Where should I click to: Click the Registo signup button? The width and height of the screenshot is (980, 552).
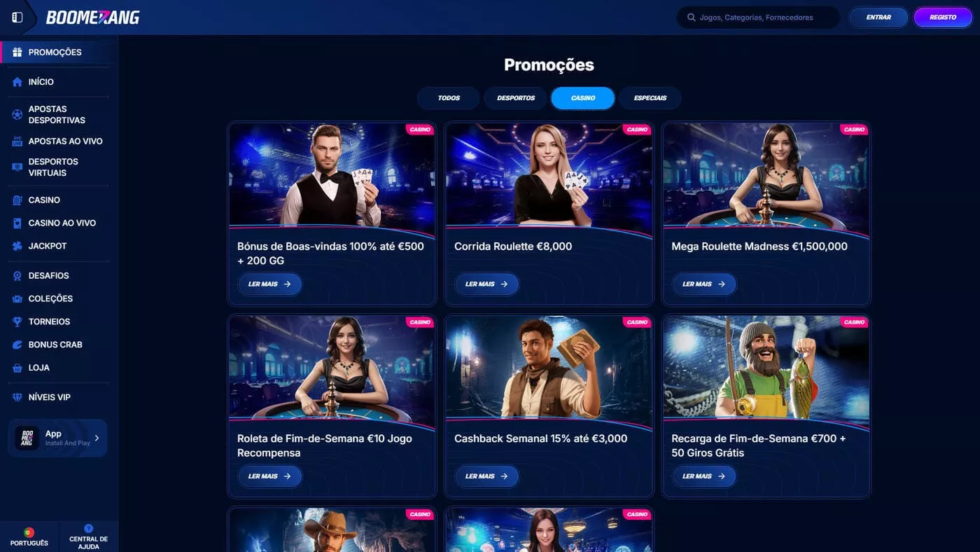point(943,18)
